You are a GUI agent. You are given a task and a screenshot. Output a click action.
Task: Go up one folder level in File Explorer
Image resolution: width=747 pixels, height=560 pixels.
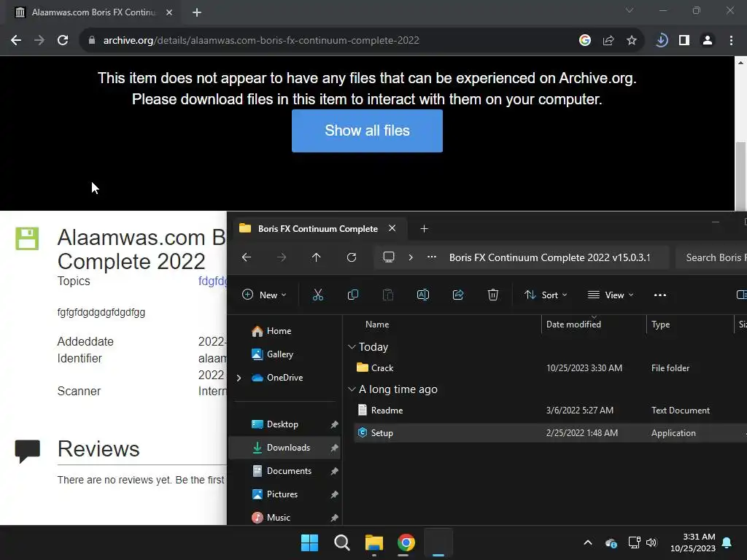317,257
